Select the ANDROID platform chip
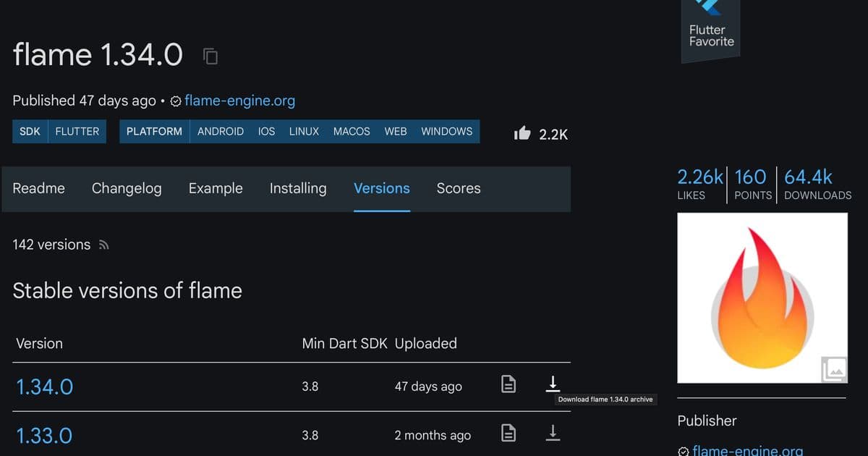The width and height of the screenshot is (868, 456). pyautogui.click(x=221, y=131)
